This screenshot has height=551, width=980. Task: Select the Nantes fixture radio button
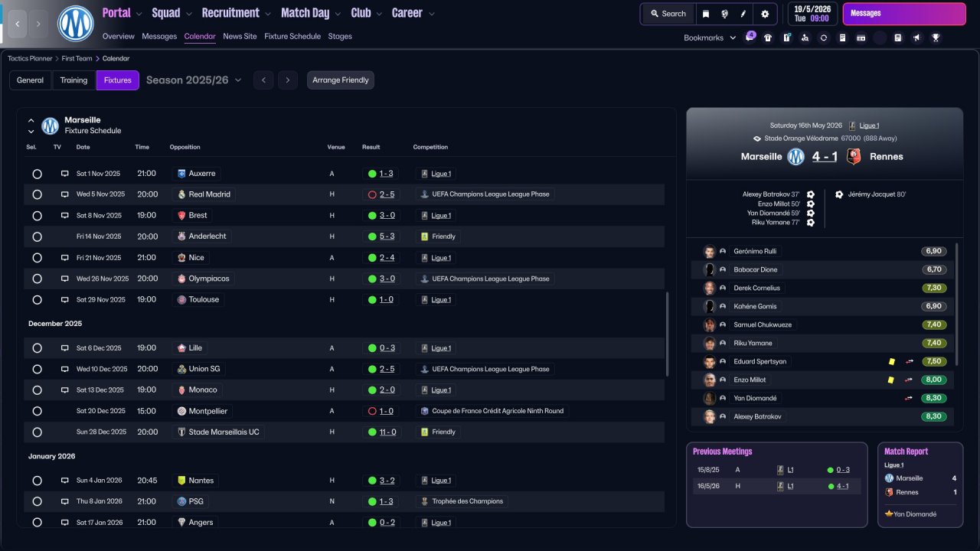coord(37,481)
